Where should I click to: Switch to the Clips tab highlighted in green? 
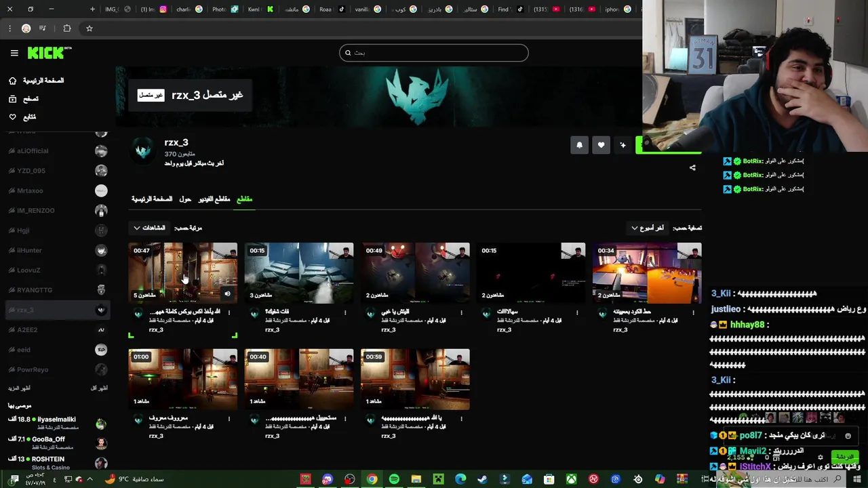[x=244, y=199]
